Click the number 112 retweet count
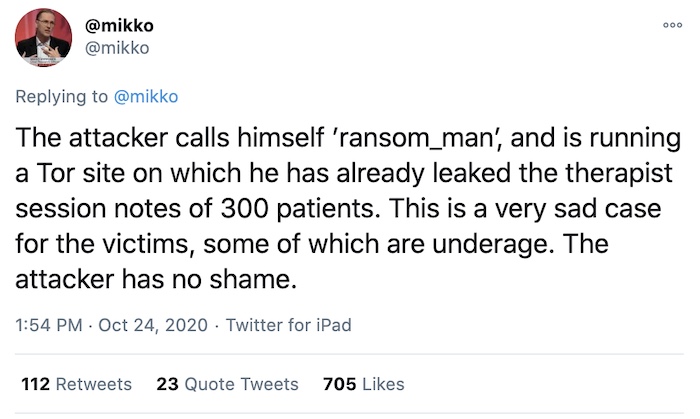Image resolution: width=700 pixels, height=419 pixels. [35, 384]
